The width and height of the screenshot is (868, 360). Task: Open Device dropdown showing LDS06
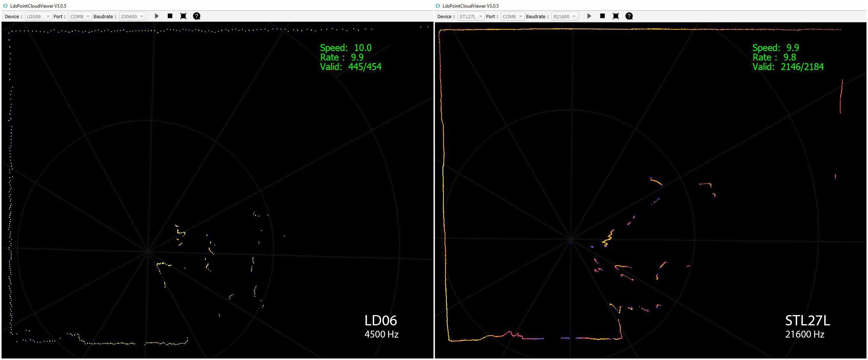[38, 16]
